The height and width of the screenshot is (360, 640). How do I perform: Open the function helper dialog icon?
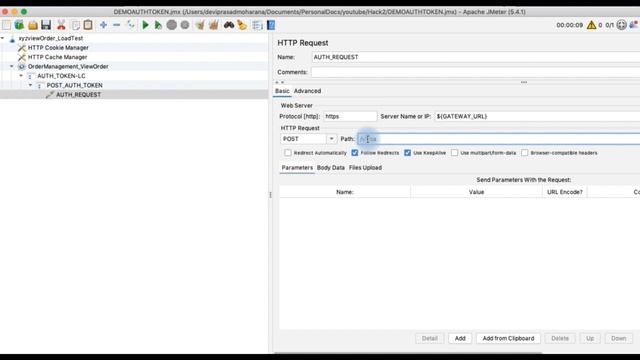(x=257, y=25)
